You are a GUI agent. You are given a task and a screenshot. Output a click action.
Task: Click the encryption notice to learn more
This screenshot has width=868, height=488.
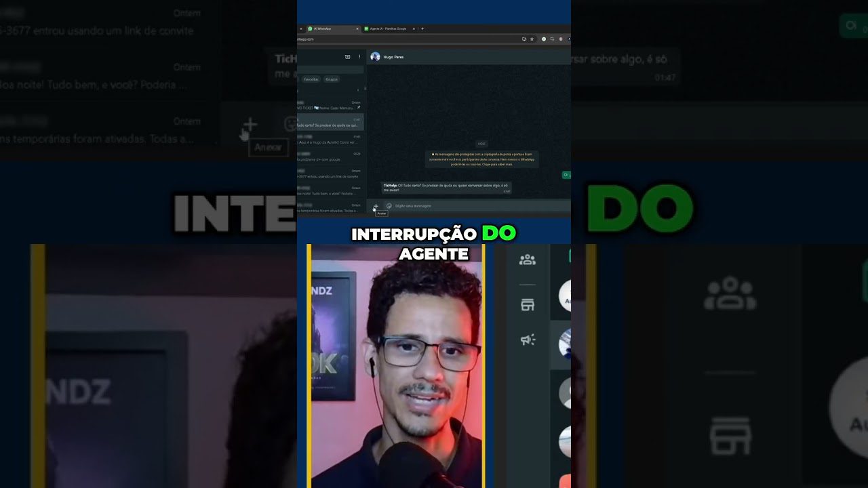[x=483, y=159]
